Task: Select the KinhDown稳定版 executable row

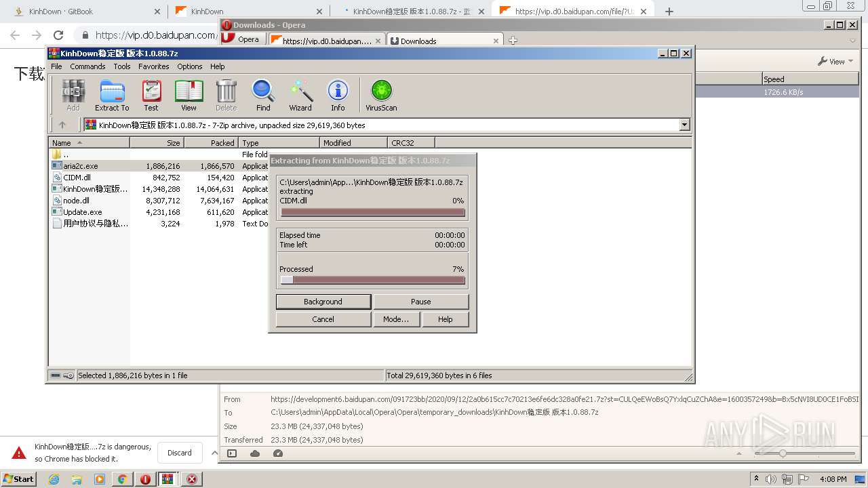Action: point(159,189)
